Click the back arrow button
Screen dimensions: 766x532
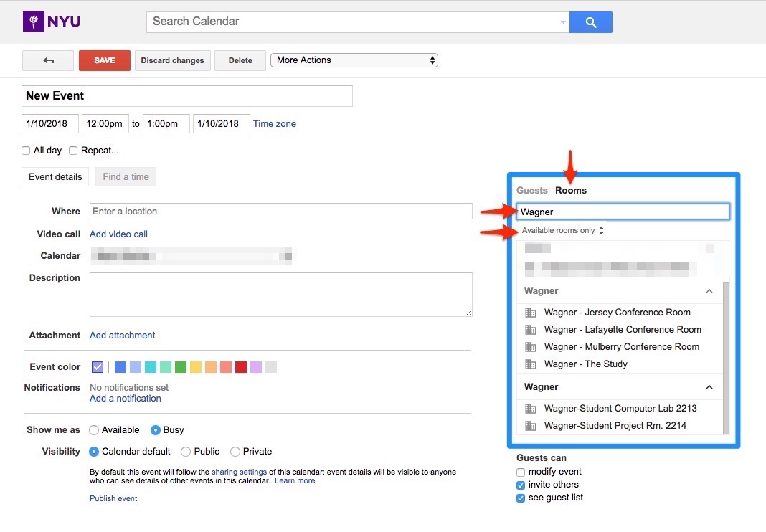pyautogui.click(x=48, y=60)
